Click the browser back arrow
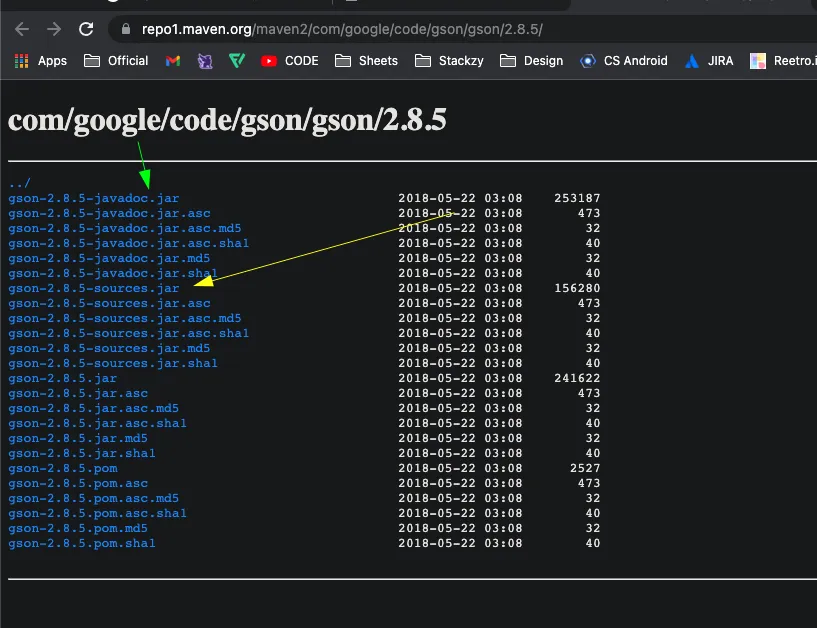The image size is (817, 628). (22, 29)
